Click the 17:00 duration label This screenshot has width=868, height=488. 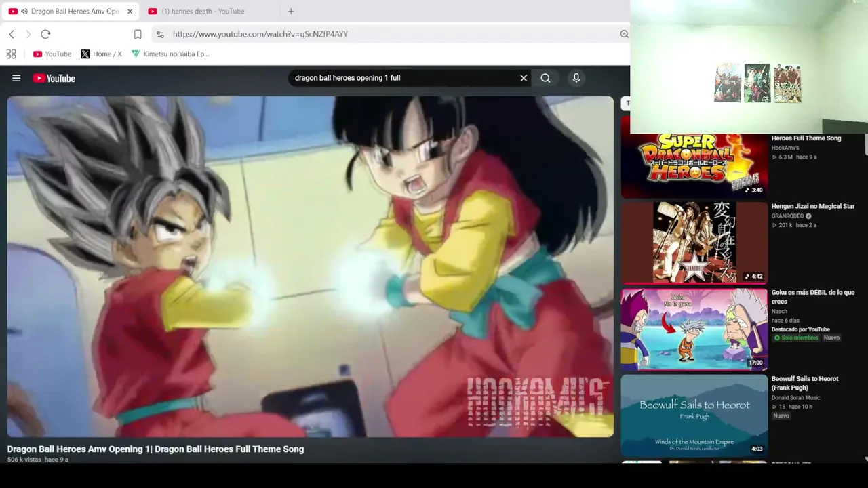click(x=755, y=363)
